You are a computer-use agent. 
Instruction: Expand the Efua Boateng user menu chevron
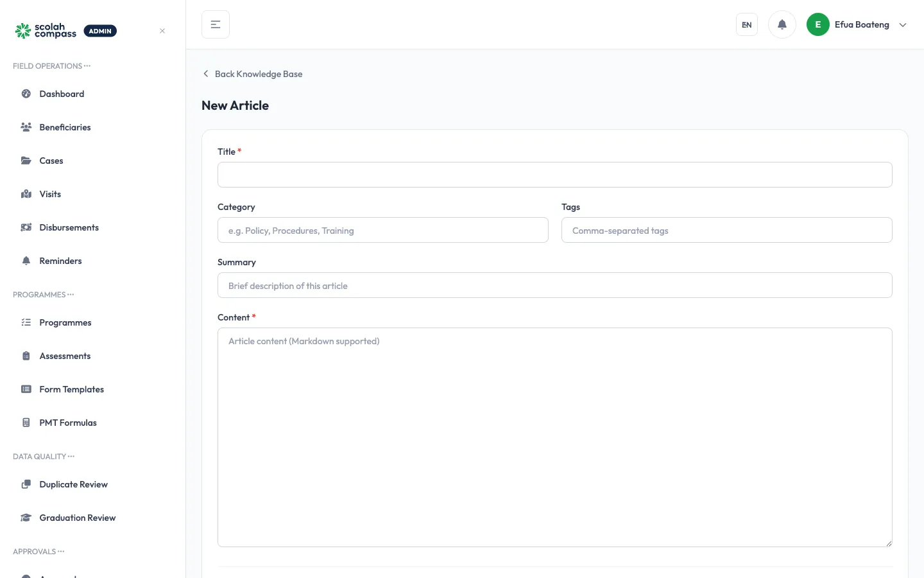pos(903,25)
